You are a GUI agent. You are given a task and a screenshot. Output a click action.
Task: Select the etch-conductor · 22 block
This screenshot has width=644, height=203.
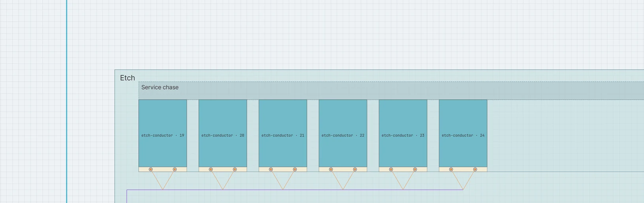tap(343, 133)
